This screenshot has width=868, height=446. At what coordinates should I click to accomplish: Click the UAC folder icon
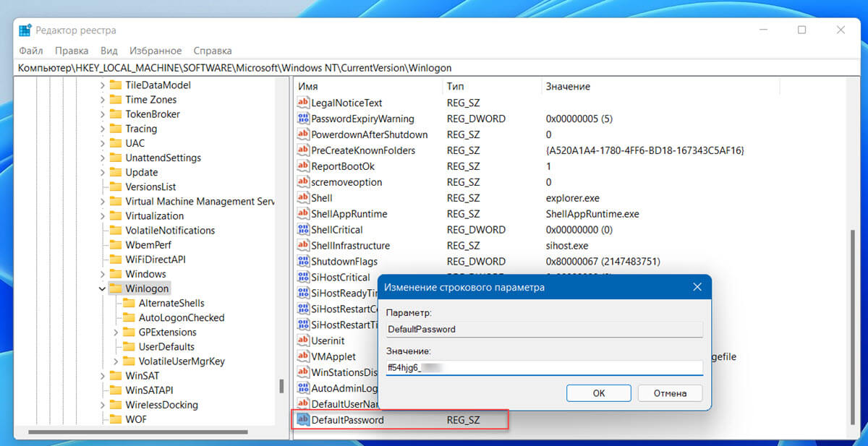[x=115, y=143]
